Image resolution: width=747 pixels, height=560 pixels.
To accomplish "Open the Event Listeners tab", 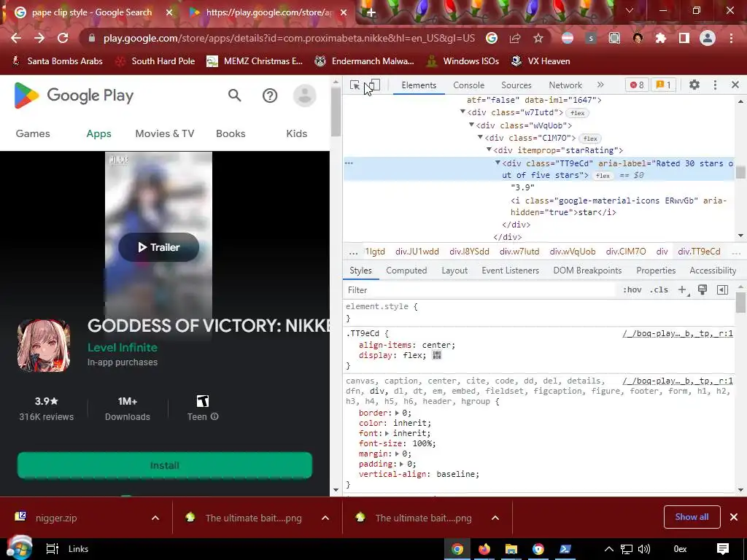I will coord(510,271).
